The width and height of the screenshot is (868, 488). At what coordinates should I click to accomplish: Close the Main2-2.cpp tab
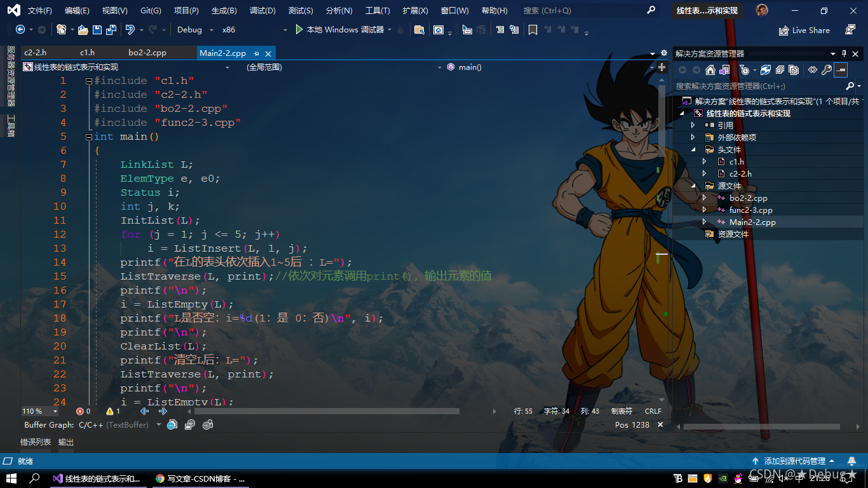tap(268, 54)
